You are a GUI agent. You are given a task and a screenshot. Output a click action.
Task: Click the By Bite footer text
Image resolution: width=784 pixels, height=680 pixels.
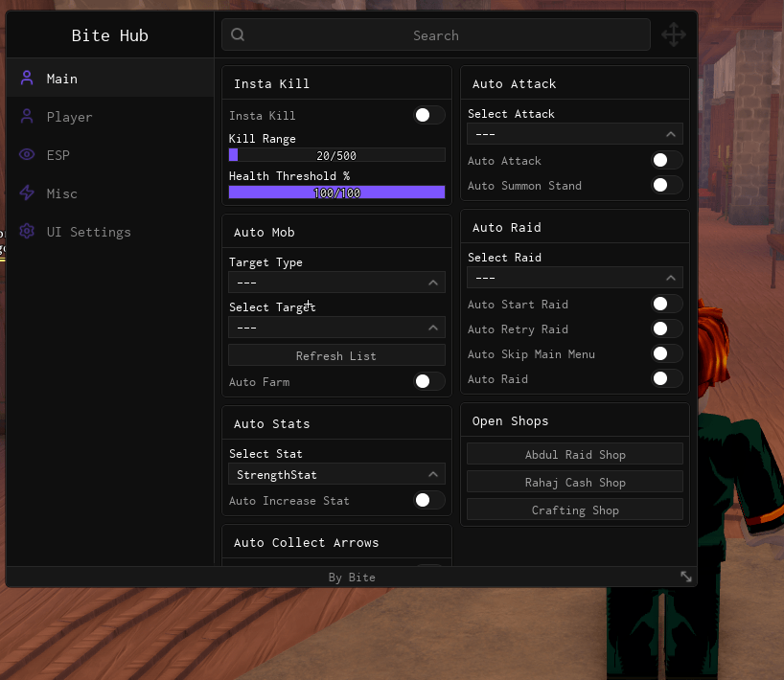click(352, 578)
